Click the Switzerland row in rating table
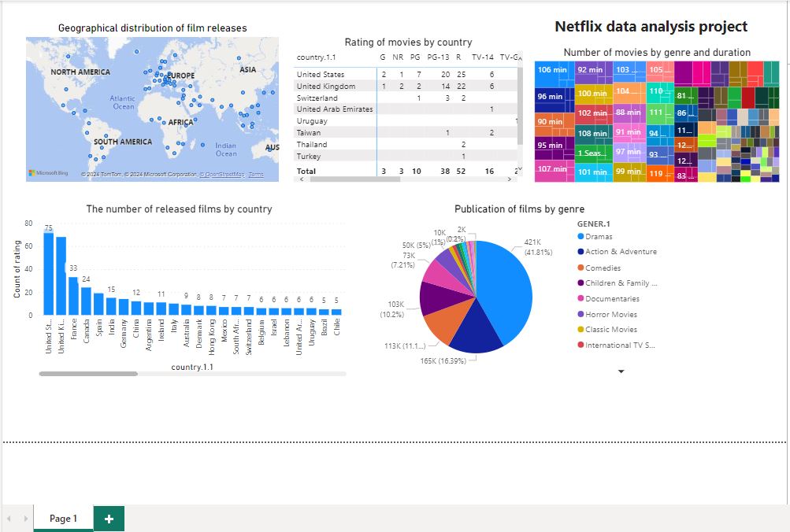Screen dimensions: 790x532 pyautogui.click(x=406, y=98)
